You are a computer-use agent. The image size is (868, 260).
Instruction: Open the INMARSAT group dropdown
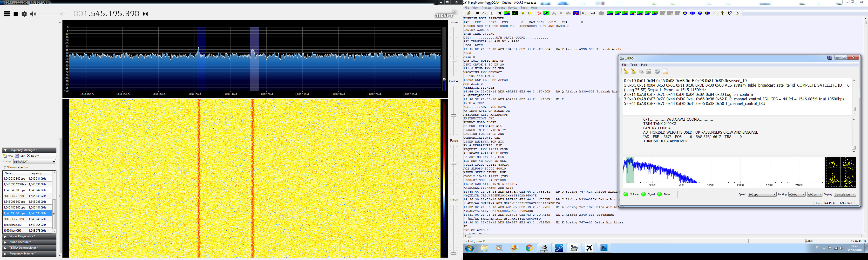click(x=34, y=162)
